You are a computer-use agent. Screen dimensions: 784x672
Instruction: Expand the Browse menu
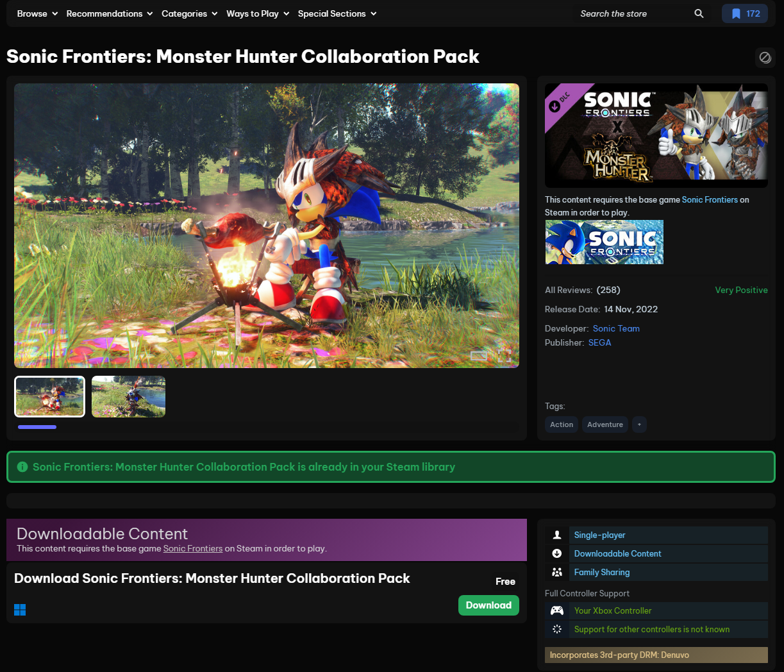coord(37,13)
